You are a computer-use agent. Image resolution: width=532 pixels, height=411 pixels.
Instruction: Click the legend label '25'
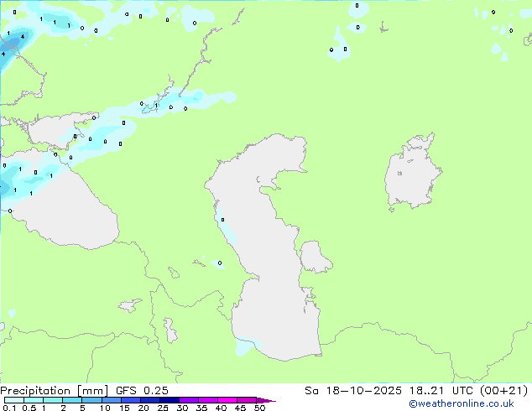[163, 408]
